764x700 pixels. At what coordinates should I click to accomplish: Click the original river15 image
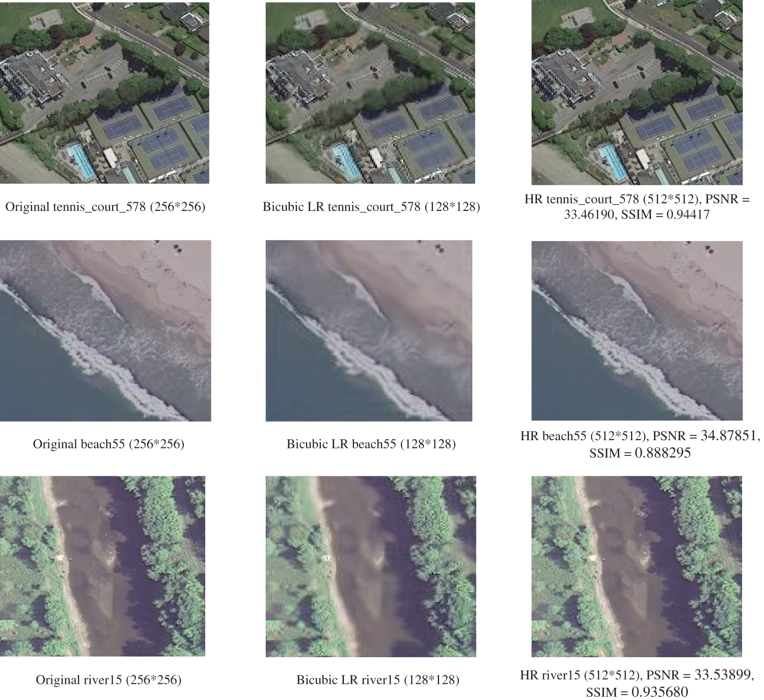pos(102,567)
